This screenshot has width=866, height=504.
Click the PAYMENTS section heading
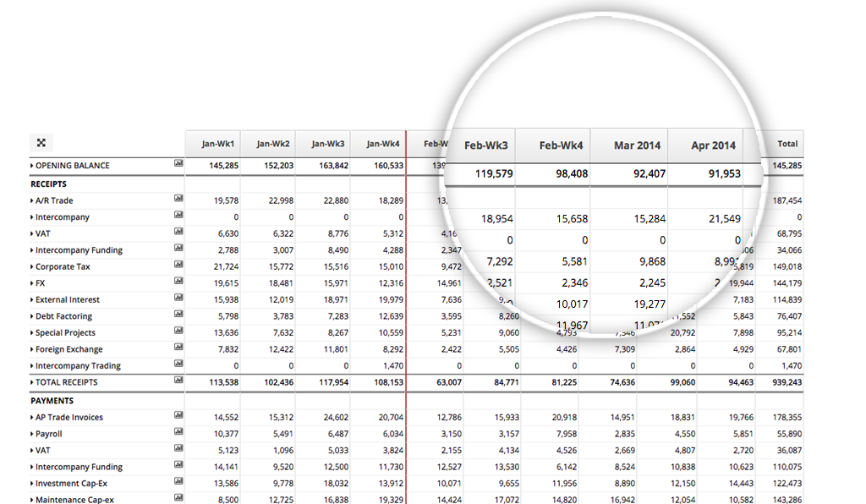point(52,402)
